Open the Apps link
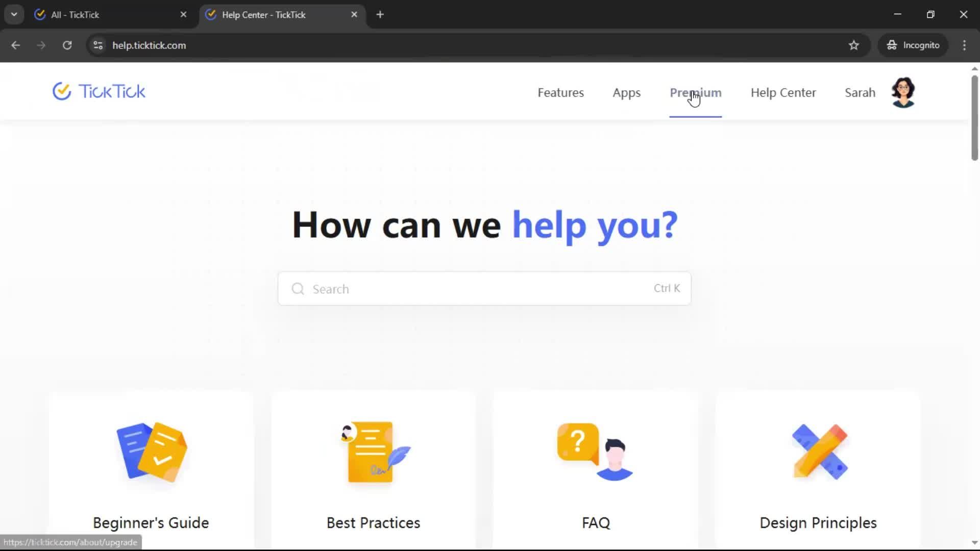Viewport: 980px width, 551px height. pyautogui.click(x=626, y=93)
